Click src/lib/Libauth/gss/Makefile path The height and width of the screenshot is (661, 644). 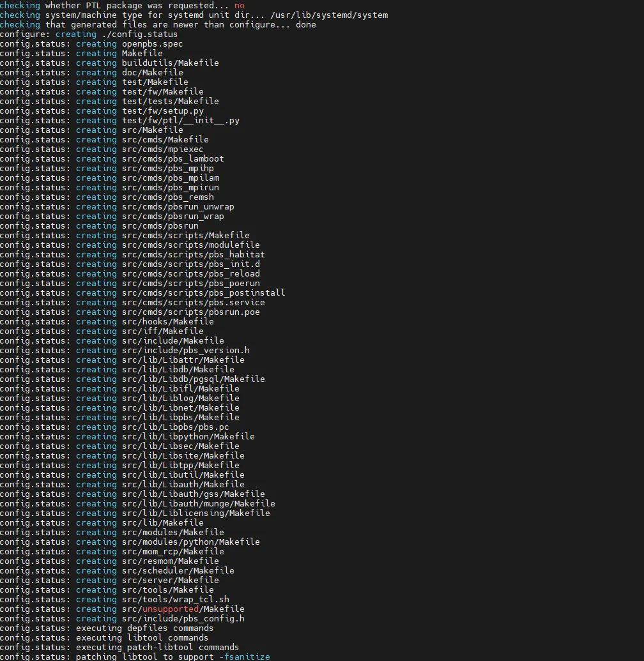(x=193, y=494)
